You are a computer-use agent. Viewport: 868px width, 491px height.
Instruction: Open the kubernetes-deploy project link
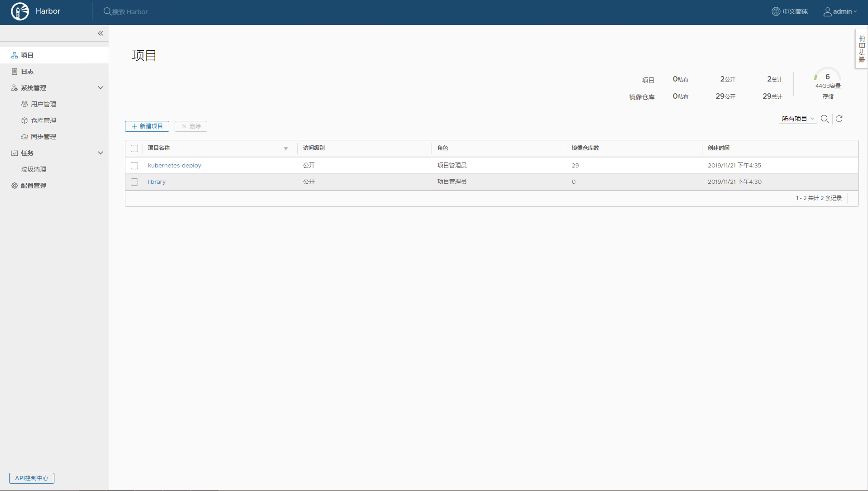click(174, 166)
